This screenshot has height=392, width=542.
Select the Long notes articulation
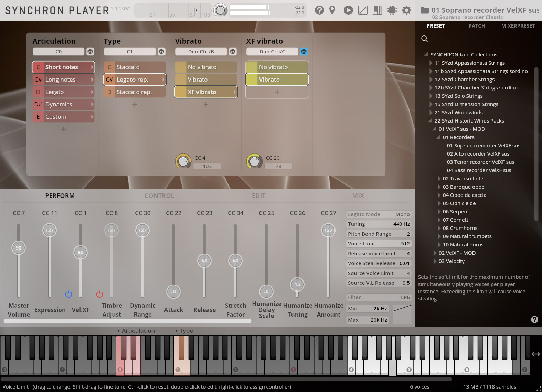(63, 80)
